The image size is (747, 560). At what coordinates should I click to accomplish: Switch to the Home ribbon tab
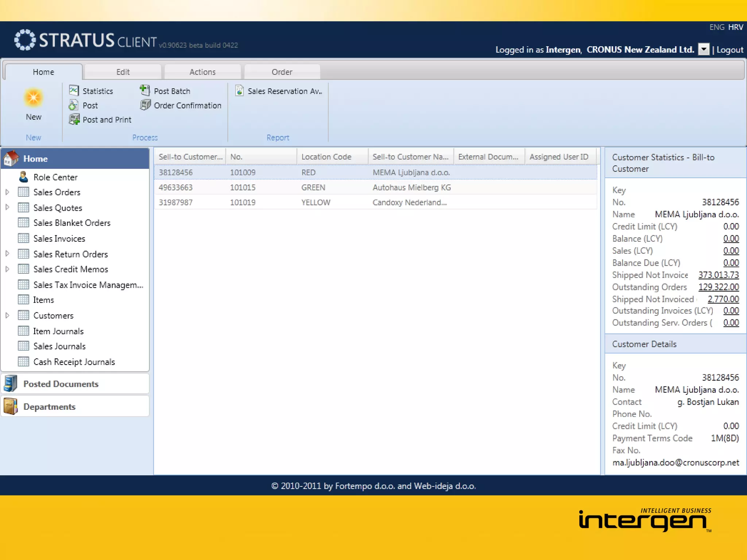[43, 72]
